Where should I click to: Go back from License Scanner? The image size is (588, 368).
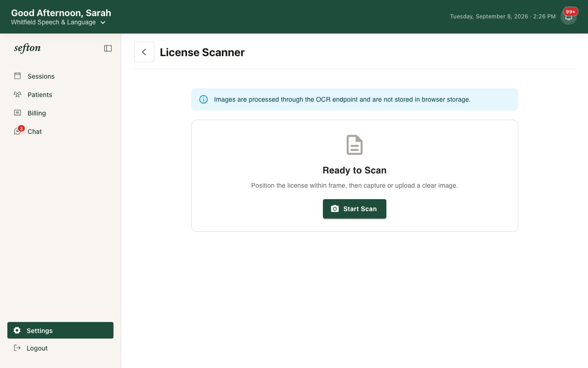coord(144,52)
